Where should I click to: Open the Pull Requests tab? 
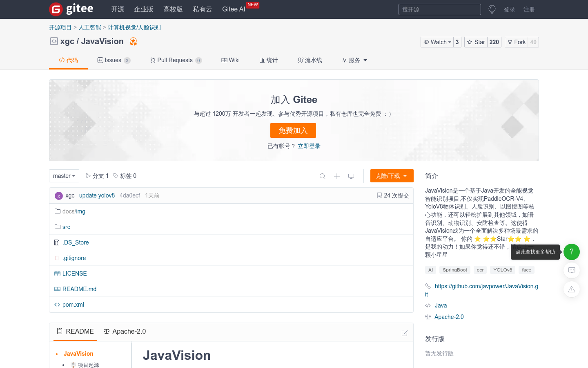pyautogui.click(x=176, y=60)
